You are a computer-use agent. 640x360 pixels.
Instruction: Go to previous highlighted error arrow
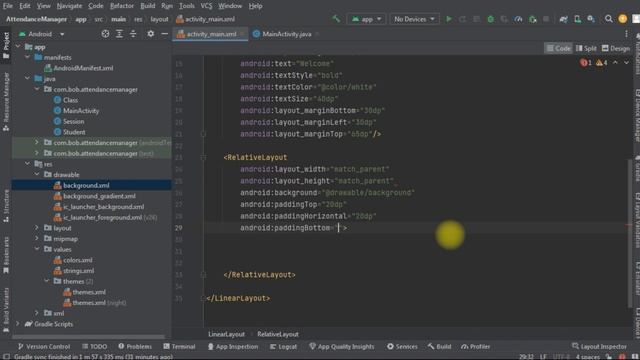(615, 62)
